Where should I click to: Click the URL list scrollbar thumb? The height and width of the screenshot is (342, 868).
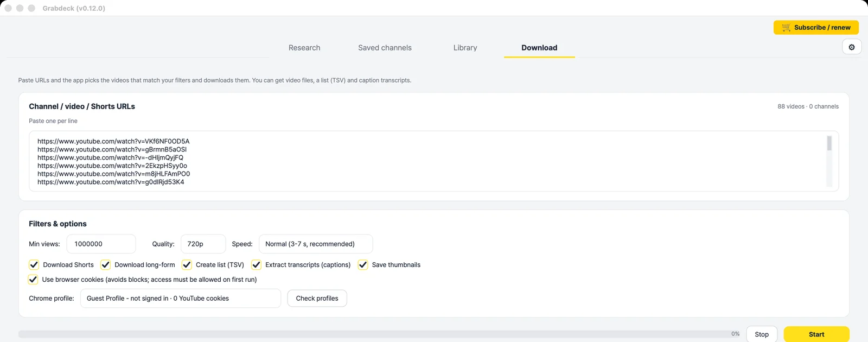point(829,143)
